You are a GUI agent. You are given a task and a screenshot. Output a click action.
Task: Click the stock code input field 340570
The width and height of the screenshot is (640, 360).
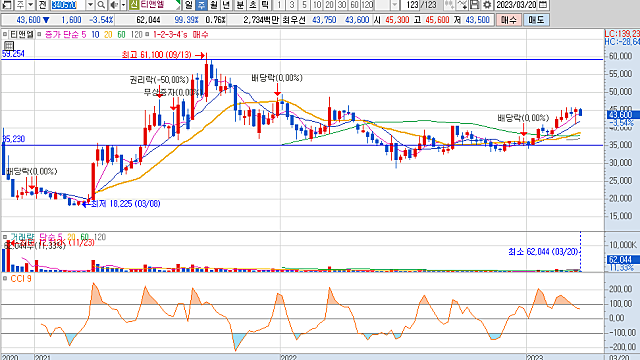click(x=69, y=5)
